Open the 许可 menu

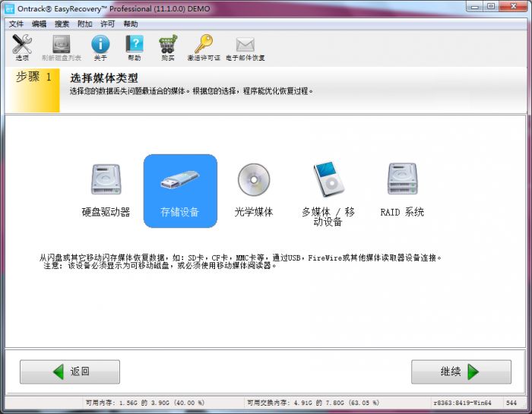107,24
